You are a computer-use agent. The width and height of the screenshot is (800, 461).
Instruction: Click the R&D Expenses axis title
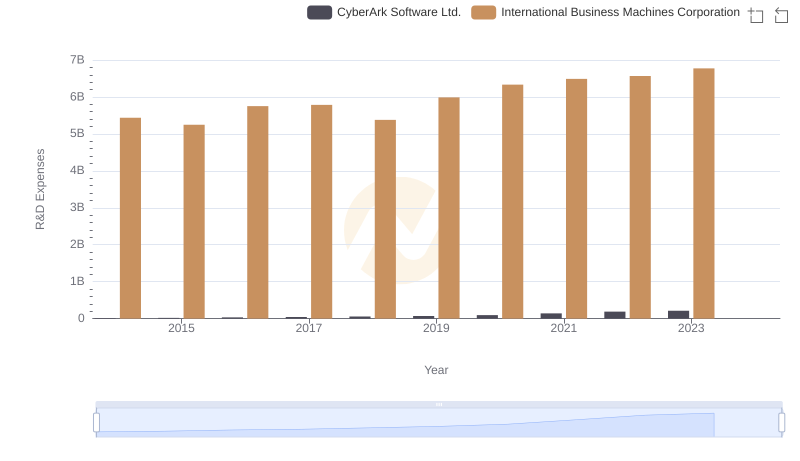(x=40, y=189)
